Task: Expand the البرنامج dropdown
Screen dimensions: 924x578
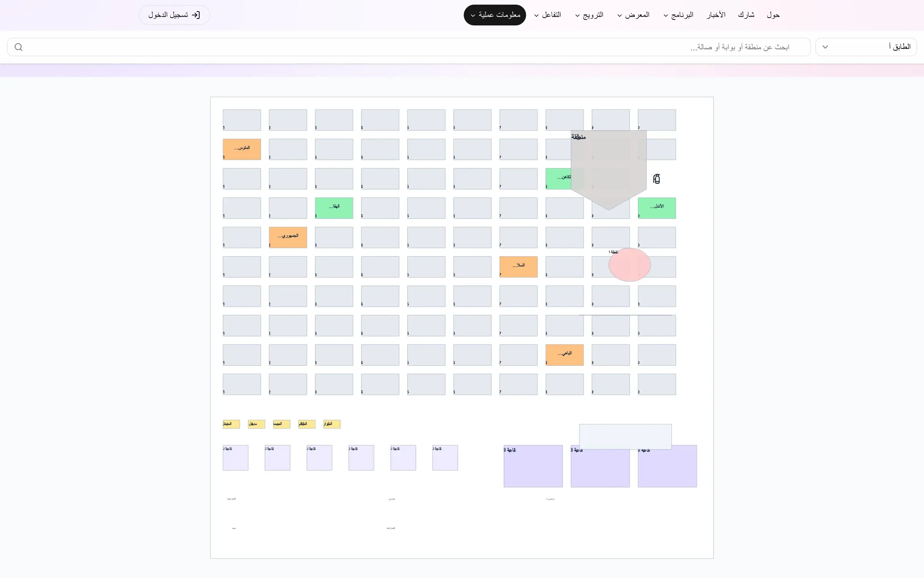Action: (x=678, y=15)
